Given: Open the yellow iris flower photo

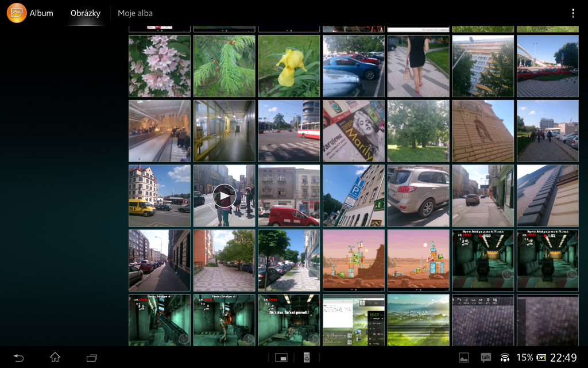Looking at the screenshot, I should pos(288,65).
